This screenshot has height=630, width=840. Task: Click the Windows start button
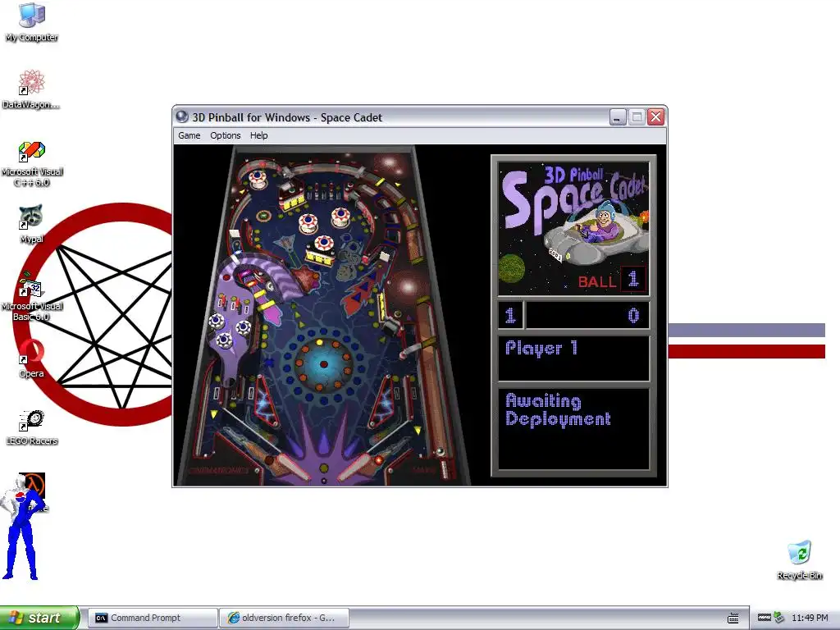[39, 618]
